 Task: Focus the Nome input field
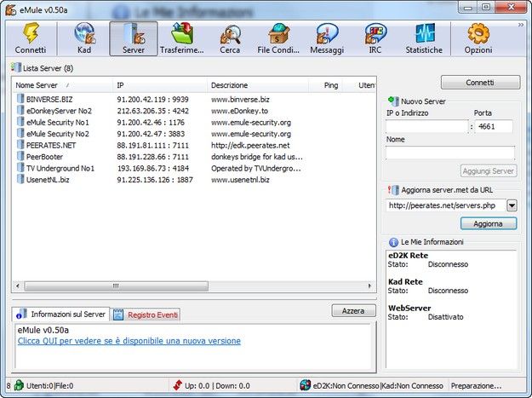(x=450, y=153)
